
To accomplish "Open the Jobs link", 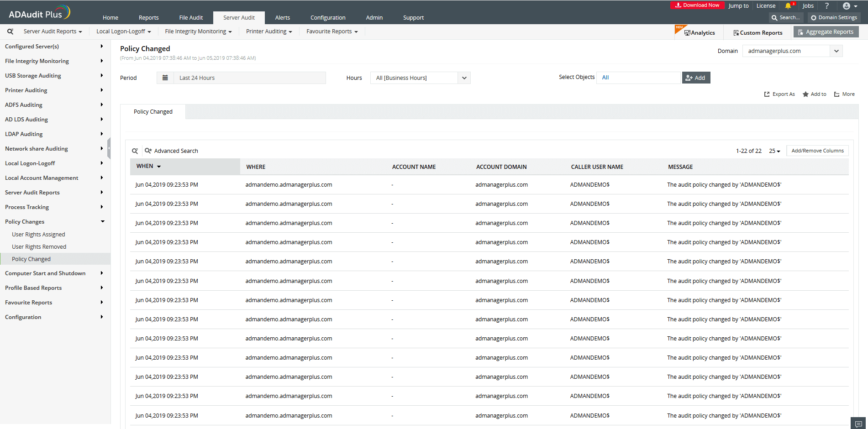I will point(808,6).
